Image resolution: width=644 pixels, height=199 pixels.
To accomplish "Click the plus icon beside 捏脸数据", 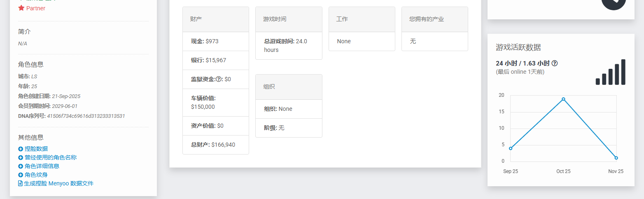I will pos(21,149).
